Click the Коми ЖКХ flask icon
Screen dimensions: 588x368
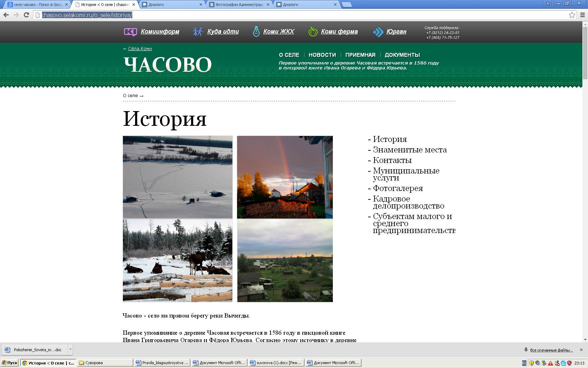click(256, 32)
